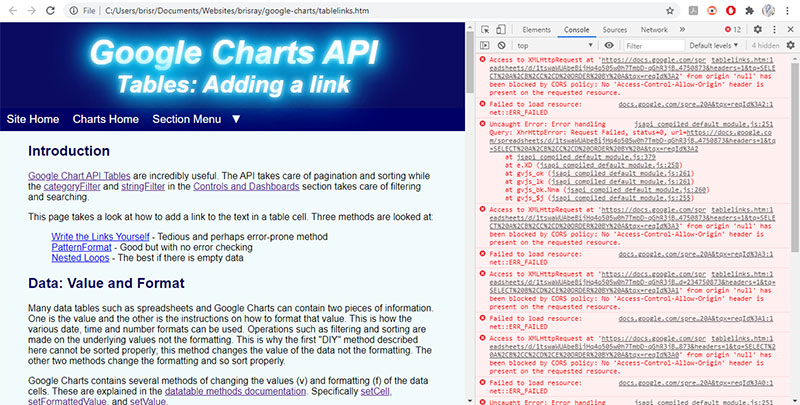Open jsapi_compiled_default_module.js:379 stack link
Viewport: 800px width, 405px height.
(x=586, y=157)
